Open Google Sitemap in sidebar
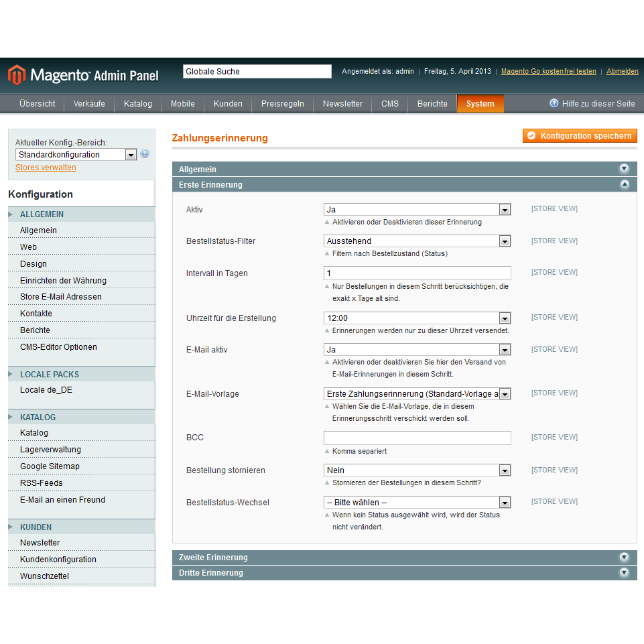This screenshot has height=644, width=644. (x=81, y=466)
